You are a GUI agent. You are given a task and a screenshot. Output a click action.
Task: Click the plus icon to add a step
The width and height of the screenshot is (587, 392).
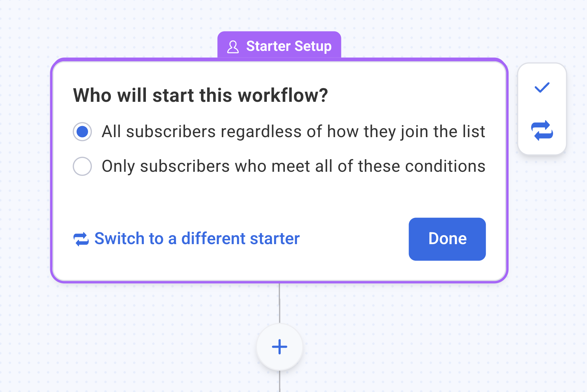coord(279,347)
